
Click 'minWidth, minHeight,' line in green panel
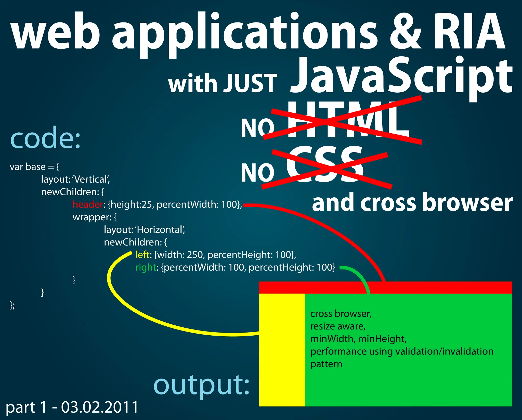[358, 339]
